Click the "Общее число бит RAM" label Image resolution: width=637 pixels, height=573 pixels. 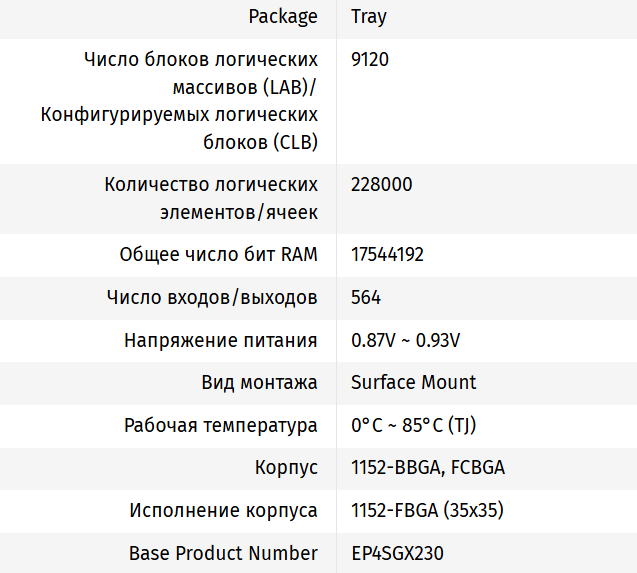(x=219, y=255)
